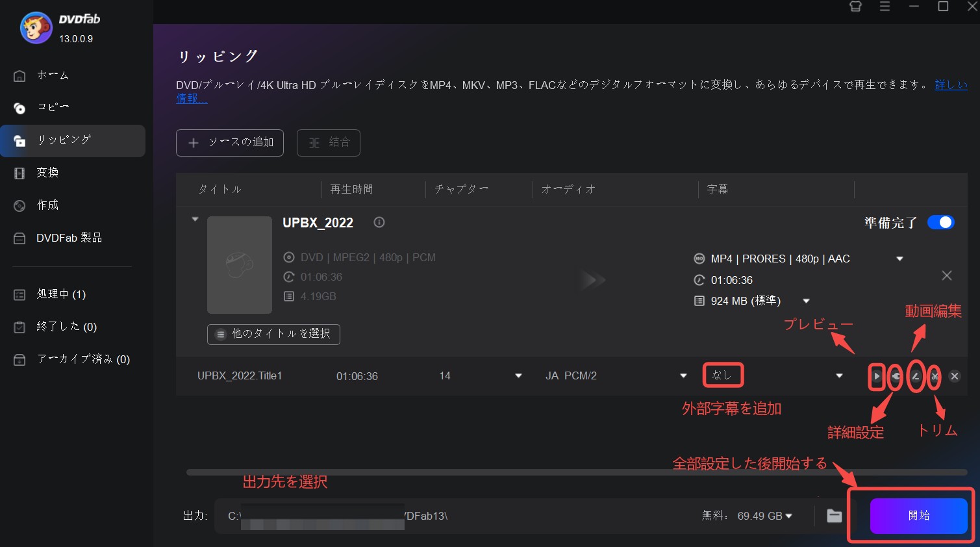980x547 pixels.
Task: Click the UPBX_2022 disc title
Action: click(x=318, y=223)
